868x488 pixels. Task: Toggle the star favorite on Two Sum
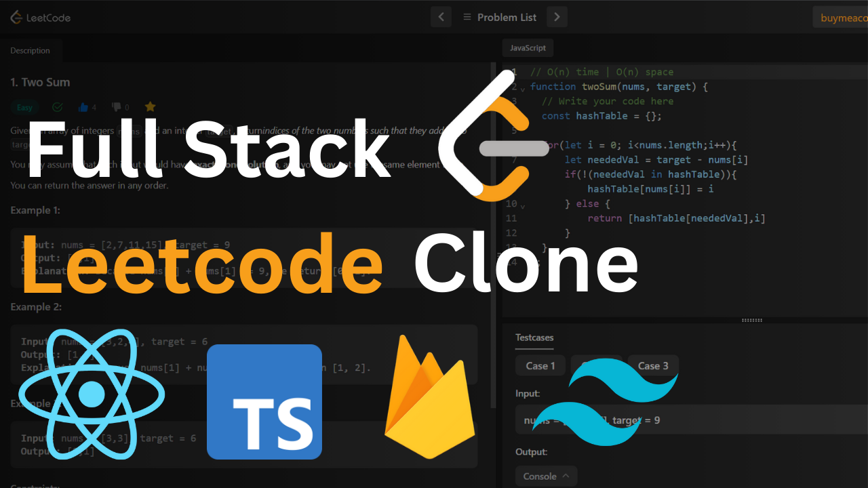(151, 107)
